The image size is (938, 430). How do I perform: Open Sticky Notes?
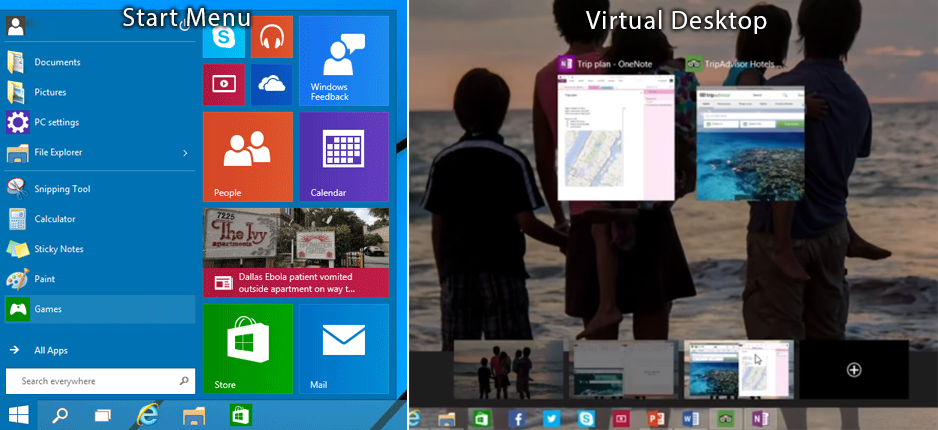(100, 249)
